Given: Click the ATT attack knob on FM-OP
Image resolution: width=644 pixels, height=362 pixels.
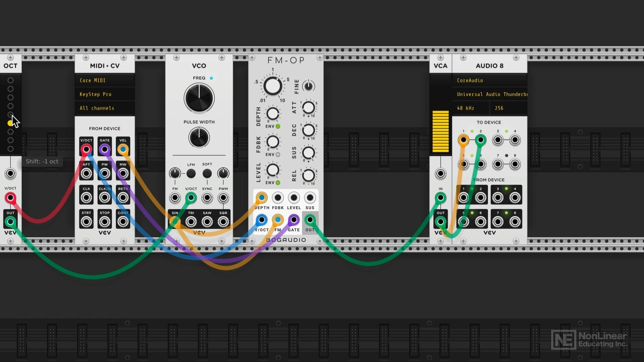Looking at the screenshot, I should pyautogui.click(x=309, y=108).
